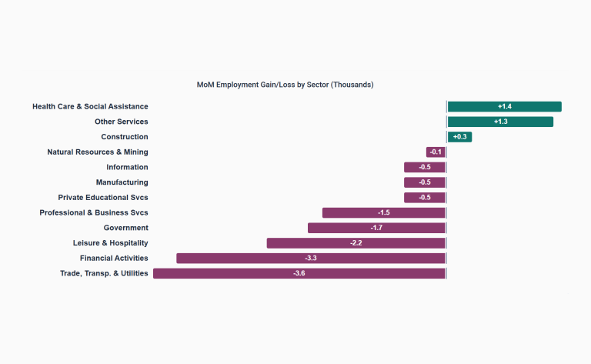Select the Government category label
This screenshot has height=364, width=591.
126,228
